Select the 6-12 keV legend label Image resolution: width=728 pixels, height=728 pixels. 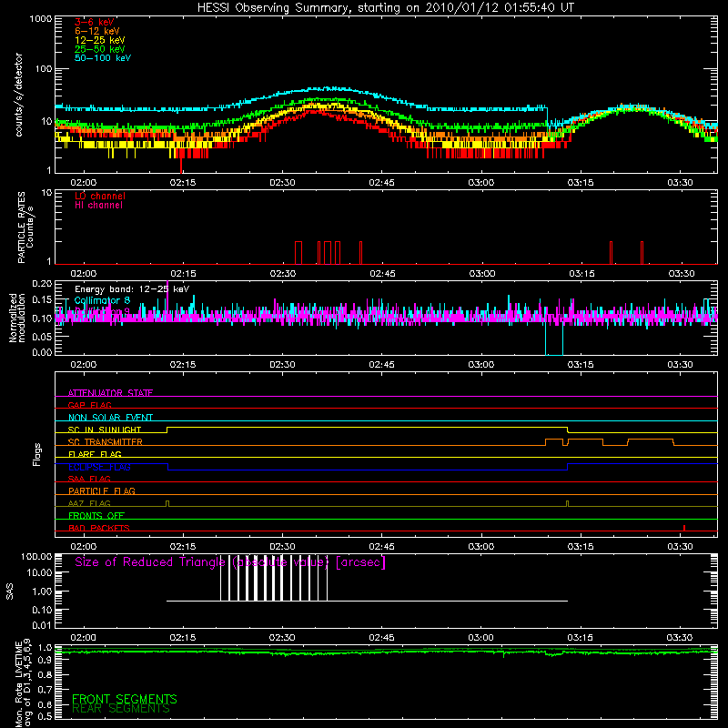[x=97, y=31]
